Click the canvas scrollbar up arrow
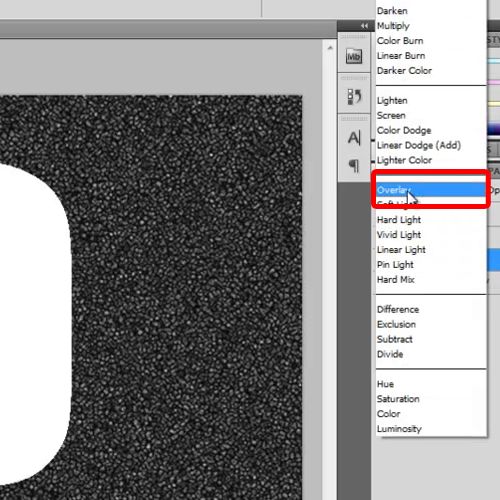This screenshot has width=500, height=500. 330,48
